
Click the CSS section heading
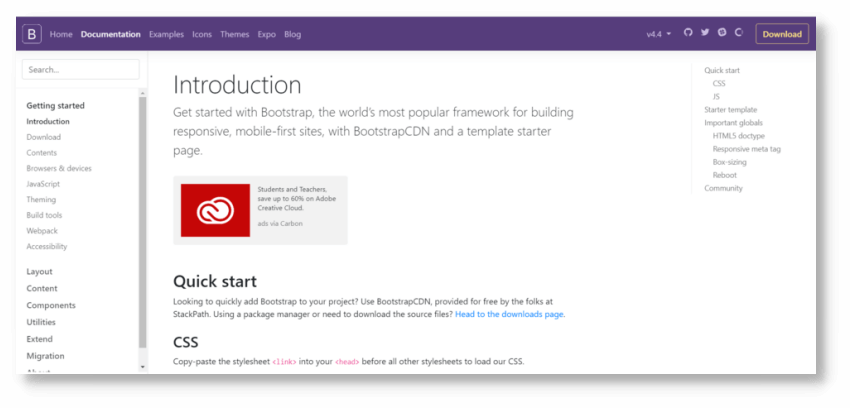point(186,342)
